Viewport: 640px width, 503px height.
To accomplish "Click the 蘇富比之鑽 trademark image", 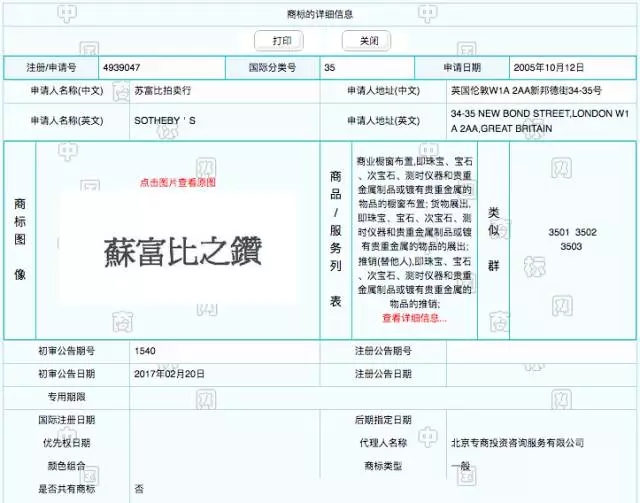I will point(178,249).
